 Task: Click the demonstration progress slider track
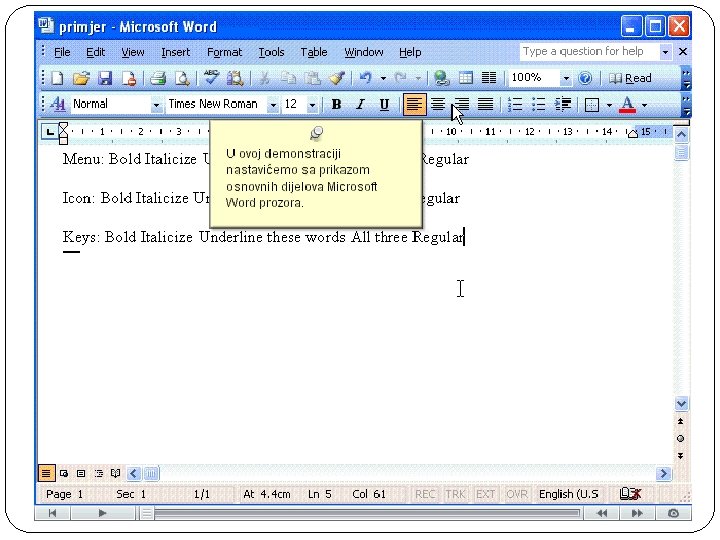click(x=367, y=513)
